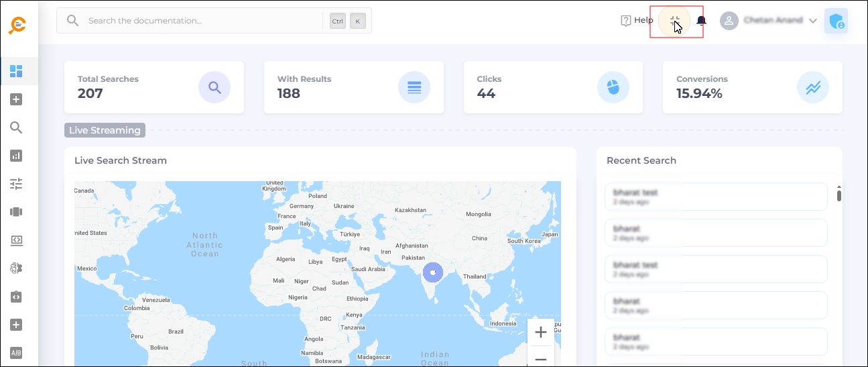Viewport: 868px width, 367px height.
Task: Click the carousel icon in the sidebar
Action: tap(17, 212)
